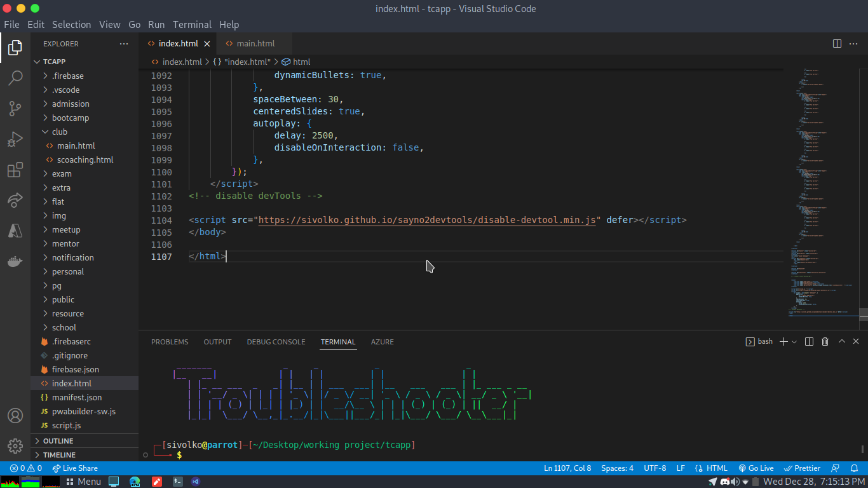Collapse the TCAPP root folder

[85, 62]
